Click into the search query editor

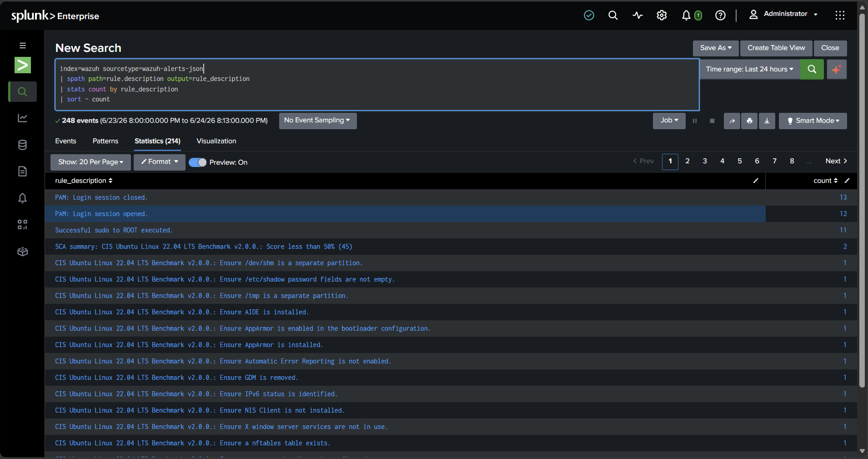(377, 85)
